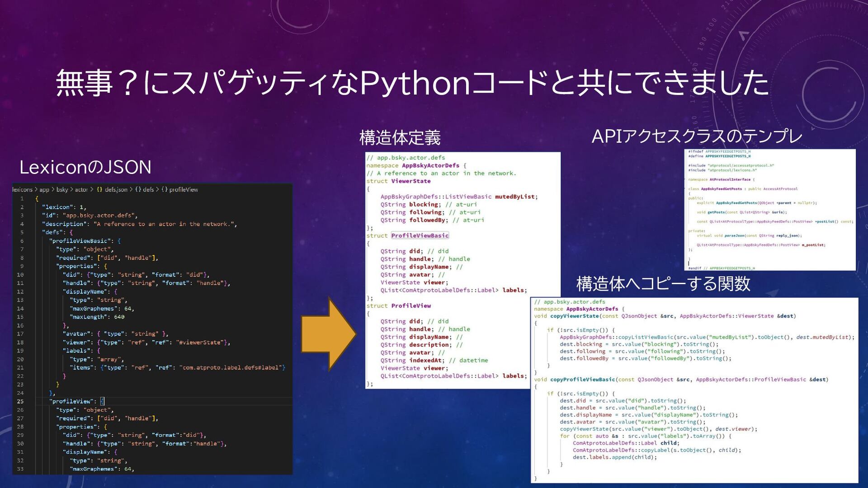Click the chevron between bsky and actor
The image size is (868, 488).
click(x=71, y=190)
